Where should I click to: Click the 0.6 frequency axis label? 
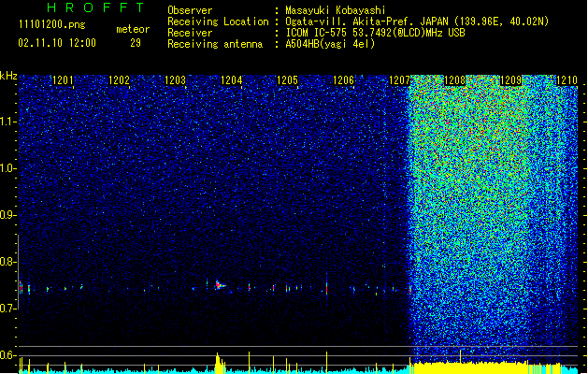(x=8, y=355)
